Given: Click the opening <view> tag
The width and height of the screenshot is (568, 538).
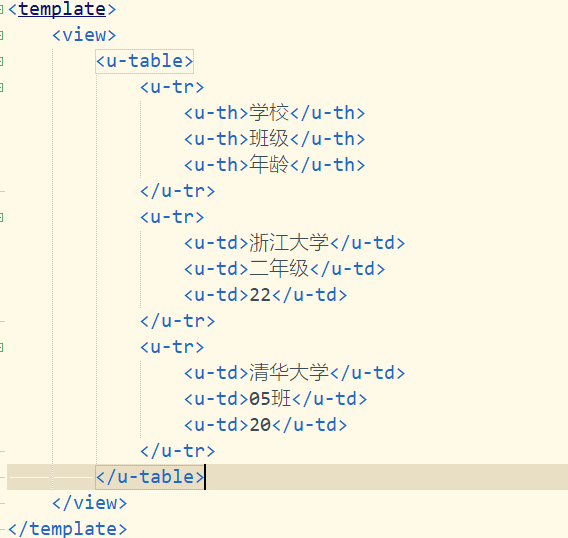Looking at the screenshot, I should point(84,35).
